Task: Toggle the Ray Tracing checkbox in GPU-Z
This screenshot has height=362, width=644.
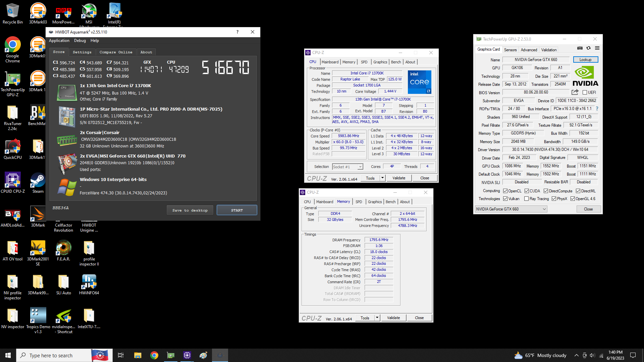Action: point(526,199)
